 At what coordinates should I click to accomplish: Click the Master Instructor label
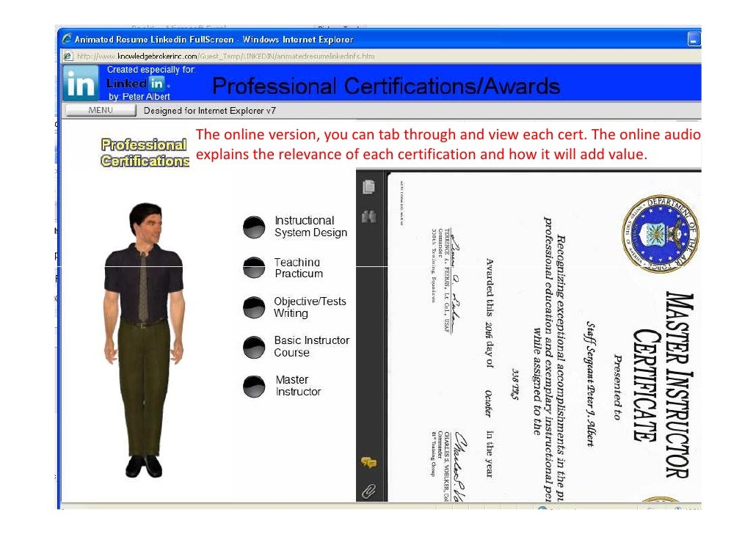point(298,386)
